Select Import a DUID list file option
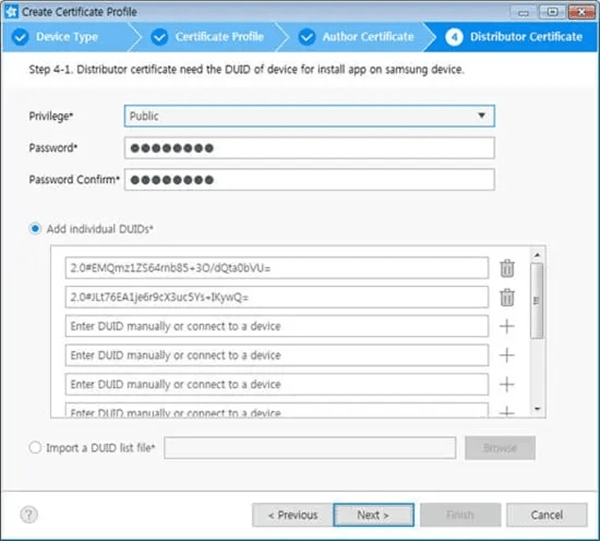 36,448
